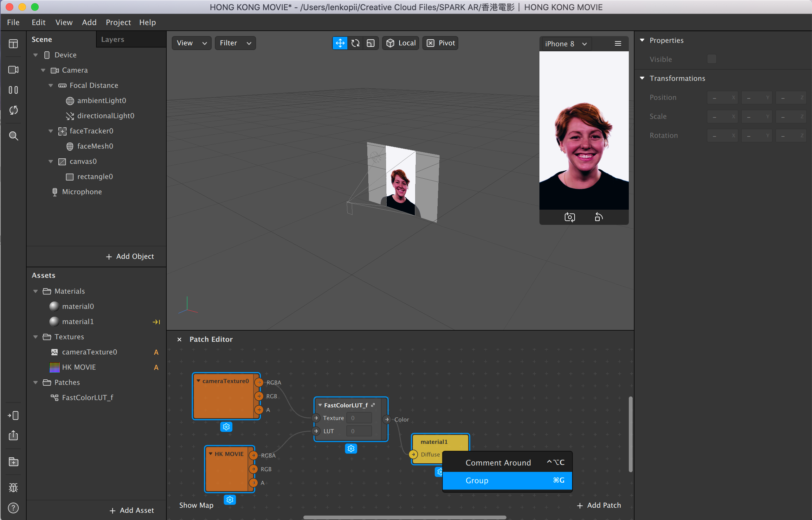The image size is (812, 520).
Task: Collapse the Materials folder
Action: (x=35, y=291)
